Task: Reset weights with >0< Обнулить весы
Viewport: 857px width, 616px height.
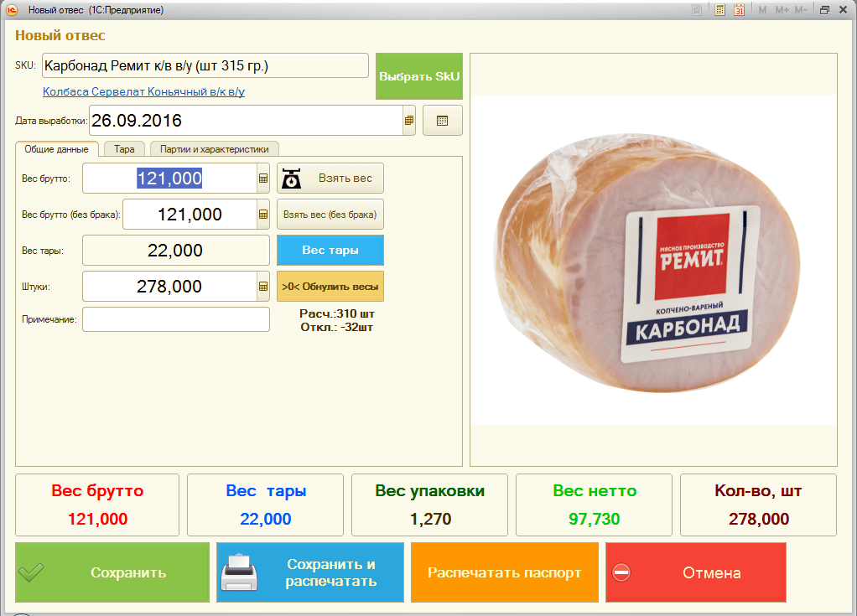Action: tap(330, 286)
